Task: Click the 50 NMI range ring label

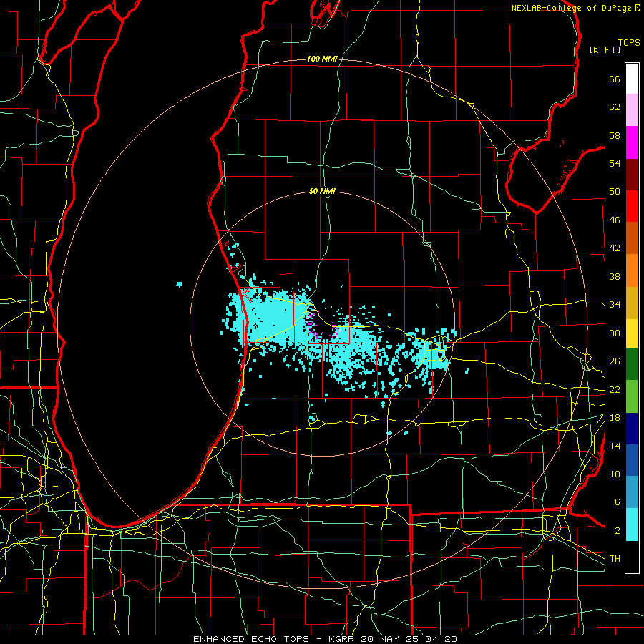Action: pos(322,191)
